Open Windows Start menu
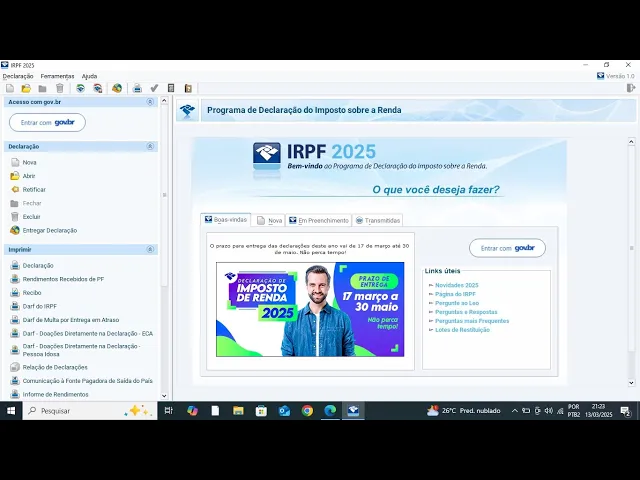The height and width of the screenshot is (480, 640). pyautogui.click(x=11, y=411)
